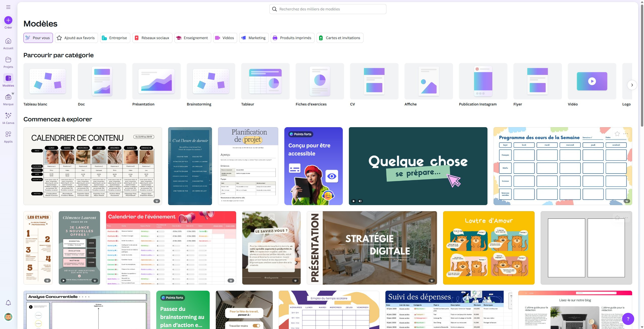644x329 pixels.
Task: Mute the 'Quelque chose' video sound
Action: coord(360,201)
